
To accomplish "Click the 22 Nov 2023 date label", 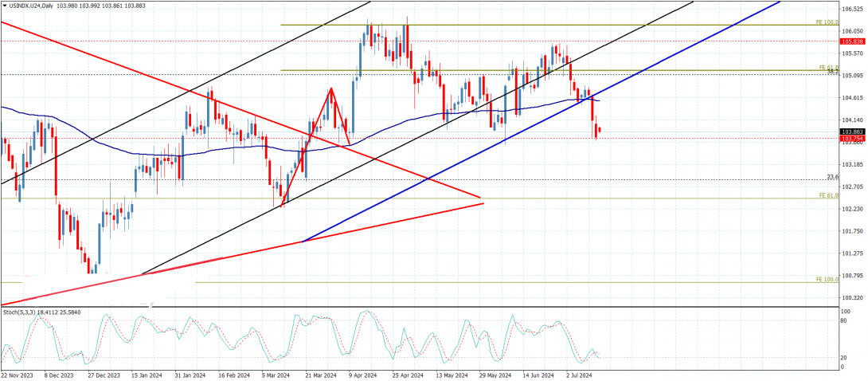I will (18, 375).
